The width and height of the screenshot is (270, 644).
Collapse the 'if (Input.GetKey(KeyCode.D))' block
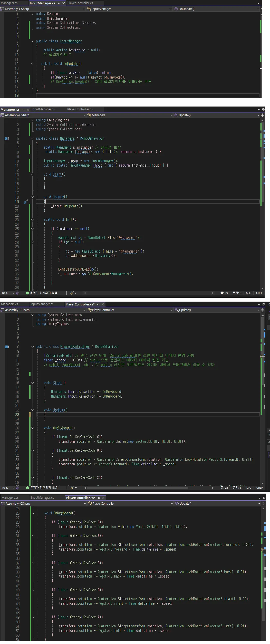[33, 590]
